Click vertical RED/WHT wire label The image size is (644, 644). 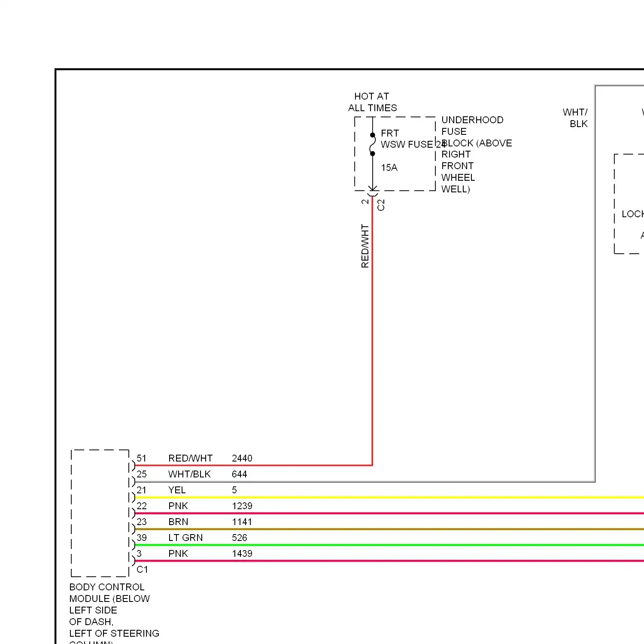click(365, 246)
